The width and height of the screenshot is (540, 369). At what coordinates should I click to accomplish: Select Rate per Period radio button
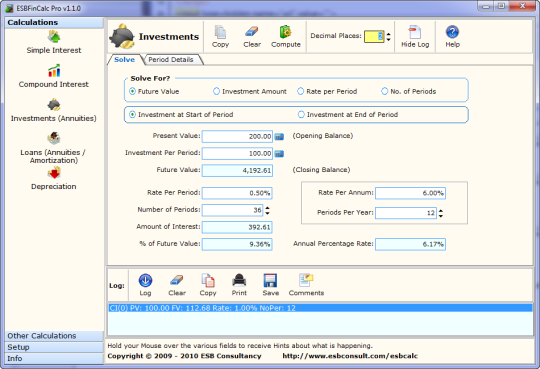[x=301, y=92]
